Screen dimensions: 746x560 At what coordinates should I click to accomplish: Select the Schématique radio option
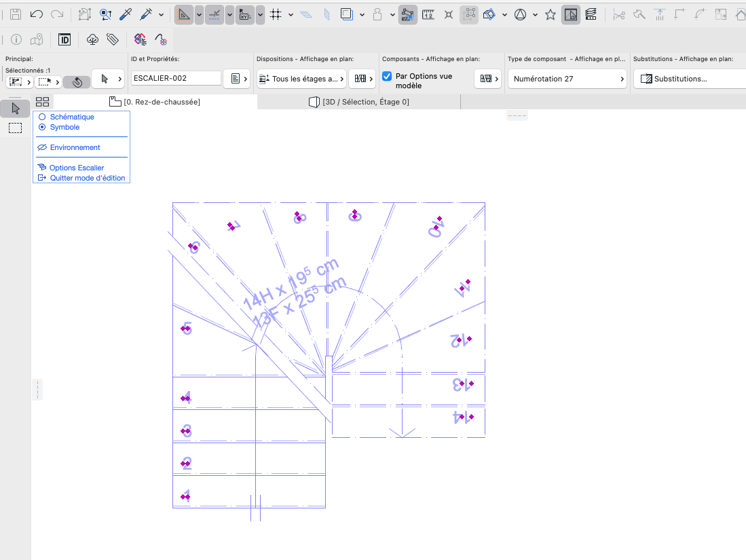click(66, 117)
